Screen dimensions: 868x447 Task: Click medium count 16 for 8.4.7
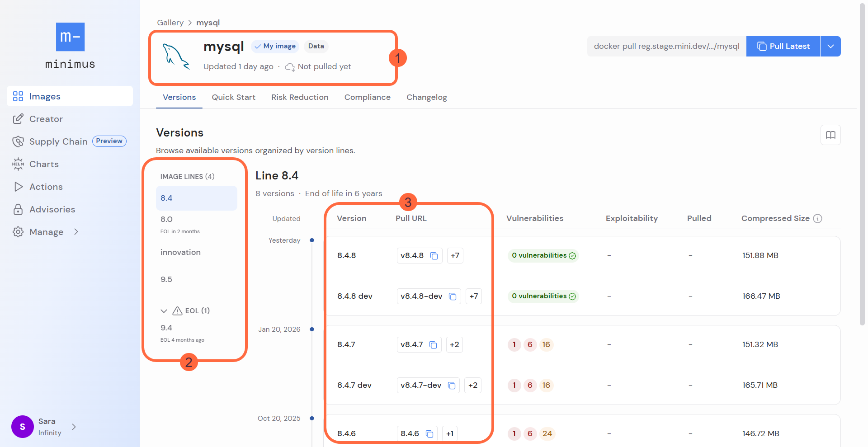[546, 344]
